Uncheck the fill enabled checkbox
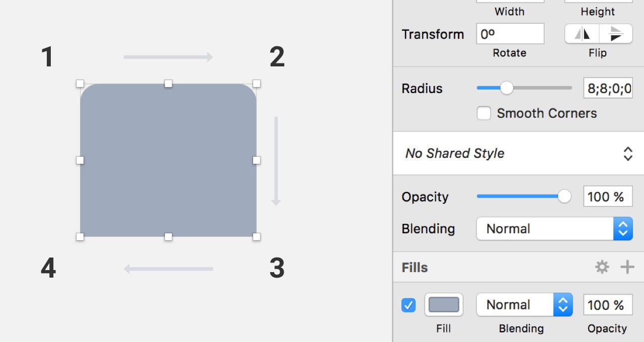The height and width of the screenshot is (342, 644). (409, 305)
